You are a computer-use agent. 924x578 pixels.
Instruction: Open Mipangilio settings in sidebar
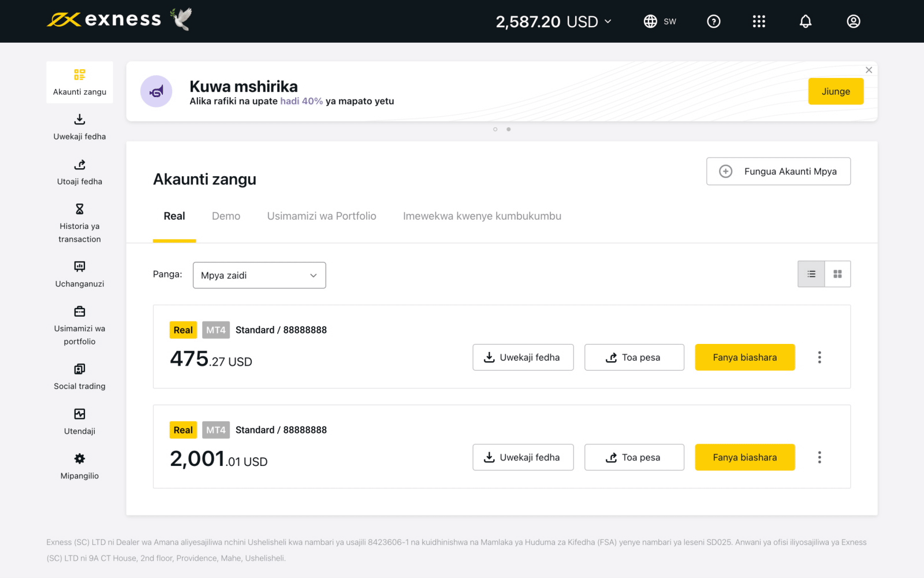pos(80,466)
